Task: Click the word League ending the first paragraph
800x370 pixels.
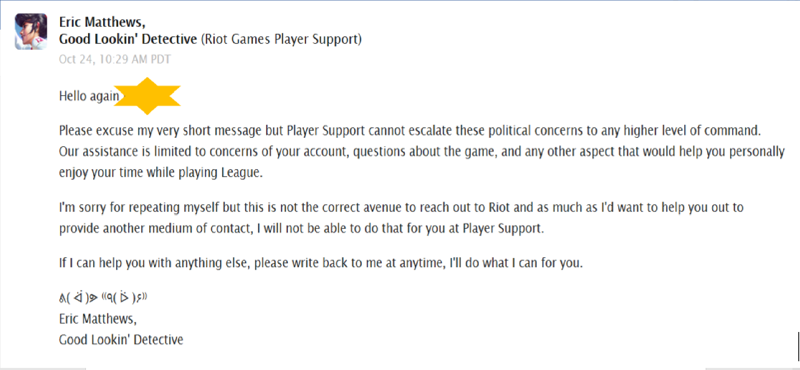Action: pyautogui.click(x=245, y=173)
